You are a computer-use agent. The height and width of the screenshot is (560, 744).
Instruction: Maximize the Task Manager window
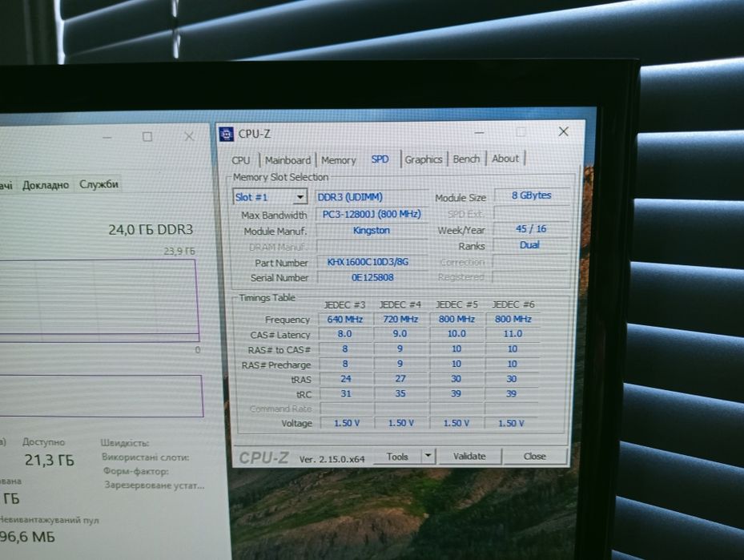click(147, 137)
